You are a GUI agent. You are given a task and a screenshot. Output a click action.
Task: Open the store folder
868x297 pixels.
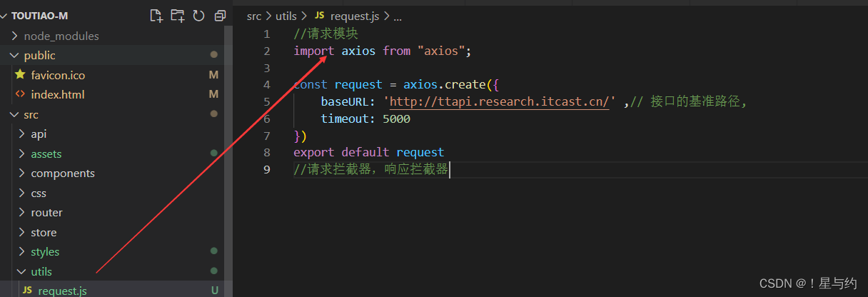point(44,232)
